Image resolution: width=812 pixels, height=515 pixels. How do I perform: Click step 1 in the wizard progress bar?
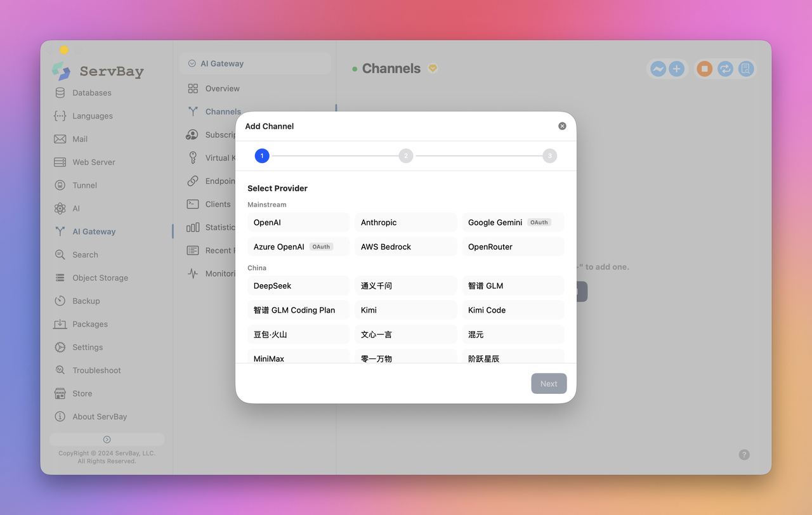pyautogui.click(x=262, y=155)
